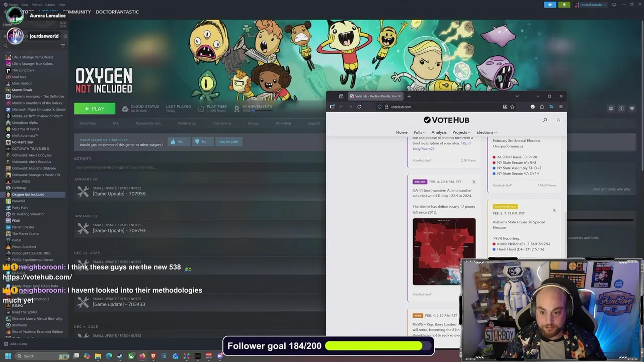Select Palworld in Steam library list
Image resolution: width=644 pixels, height=362 pixels.
(x=19, y=201)
